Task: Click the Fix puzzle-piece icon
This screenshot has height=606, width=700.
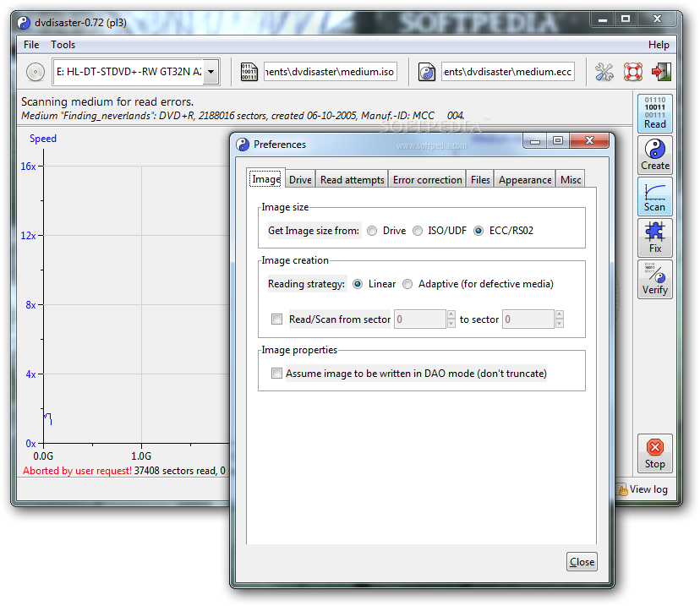Action: [x=655, y=237]
